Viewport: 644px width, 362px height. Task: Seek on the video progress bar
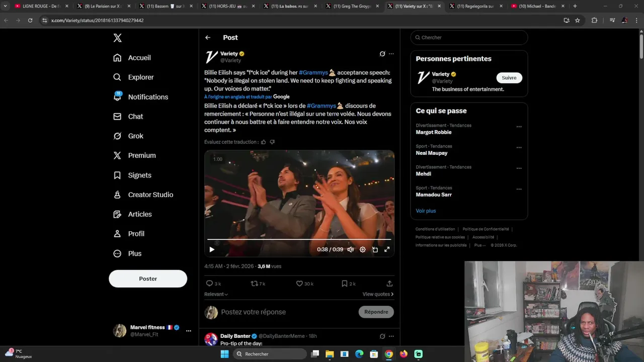point(299,240)
